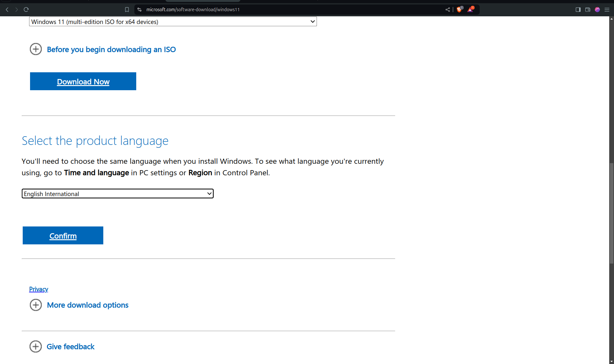Open product language dropdown
Viewport: 614px width, 364px height.
pos(118,194)
